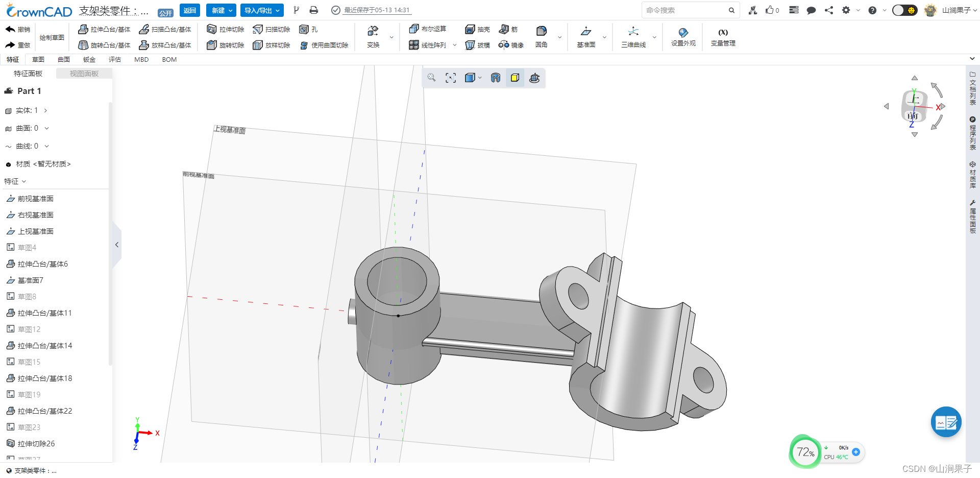Select the 镜像 mirror tool
The image size is (980, 478).
pyautogui.click(x=511, y=45)
